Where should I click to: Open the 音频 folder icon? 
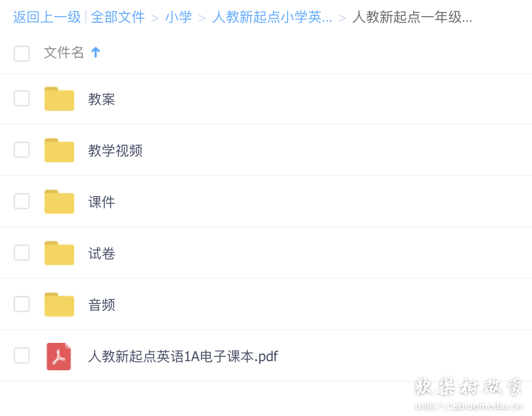(59, 304)
